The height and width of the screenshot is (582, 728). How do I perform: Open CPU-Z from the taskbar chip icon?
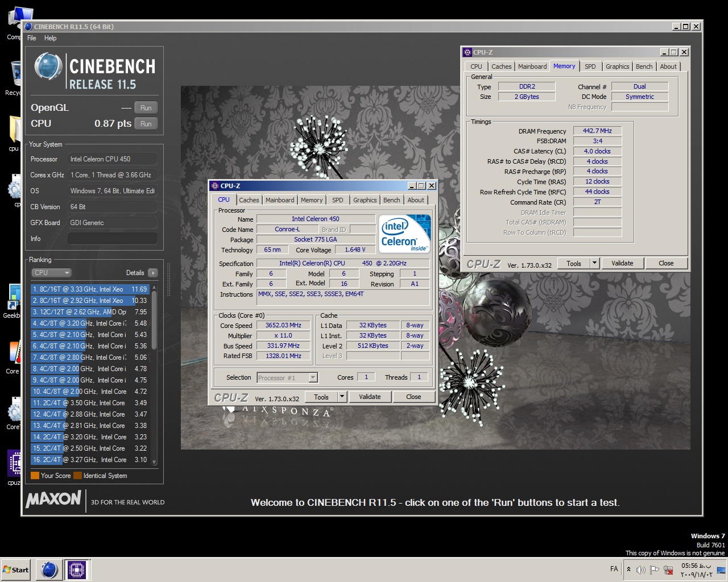click(x=77, y=569)
